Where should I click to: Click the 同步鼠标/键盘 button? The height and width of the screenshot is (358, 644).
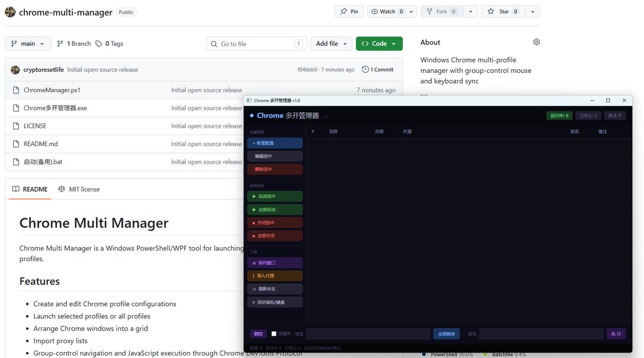275,302
